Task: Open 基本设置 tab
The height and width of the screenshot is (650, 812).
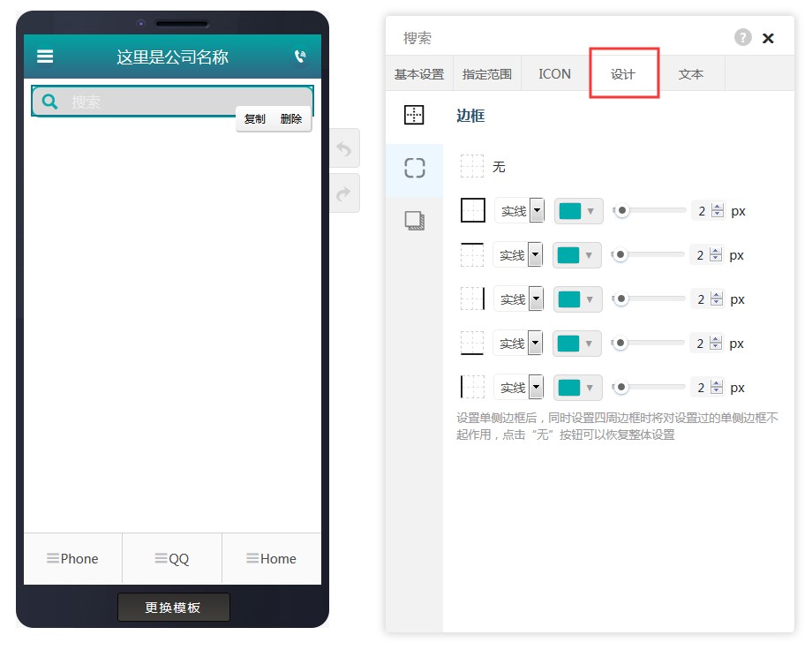Action: click(x=419, y=74)
